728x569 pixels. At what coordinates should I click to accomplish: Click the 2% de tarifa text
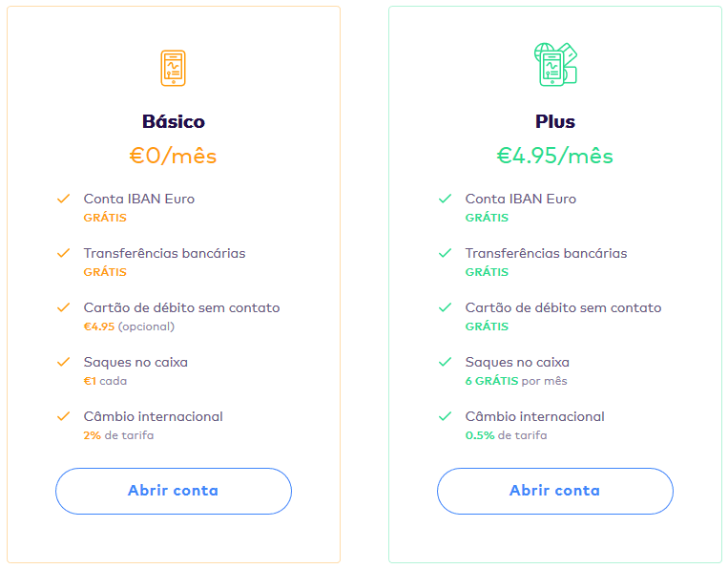click(x=118, y=435)
